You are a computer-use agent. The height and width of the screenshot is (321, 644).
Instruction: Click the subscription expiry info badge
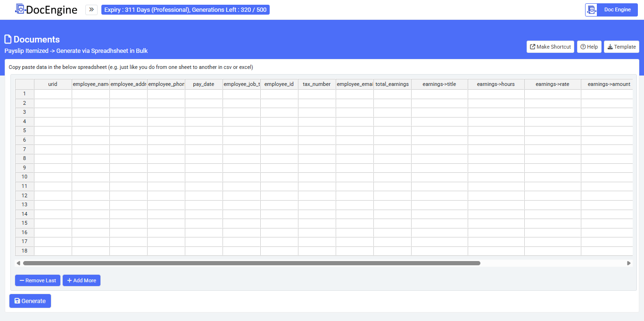point(185,9)
